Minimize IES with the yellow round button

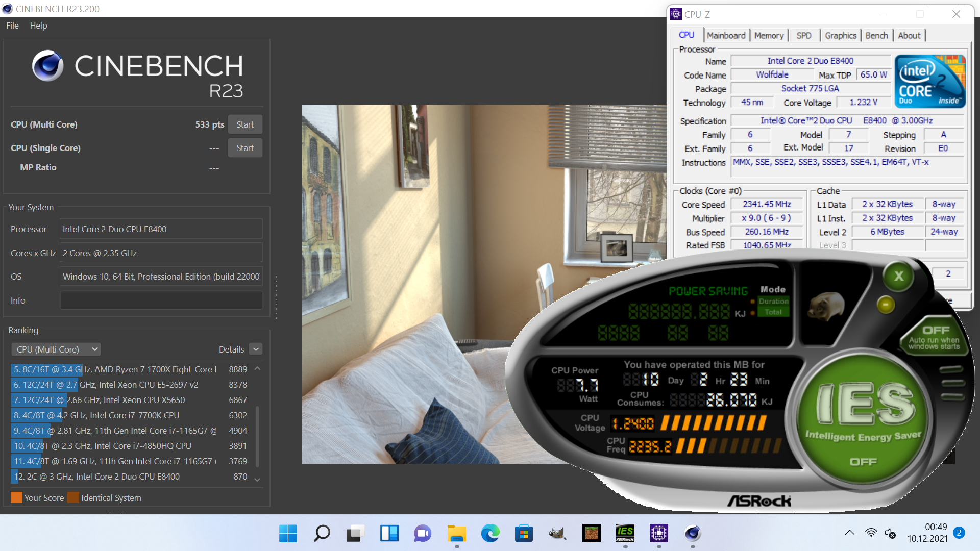886,305
